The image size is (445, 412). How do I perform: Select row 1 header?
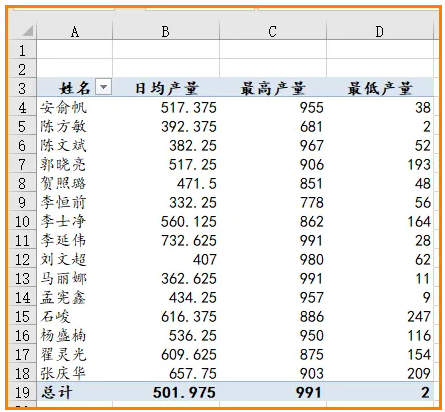coord(22,50)
